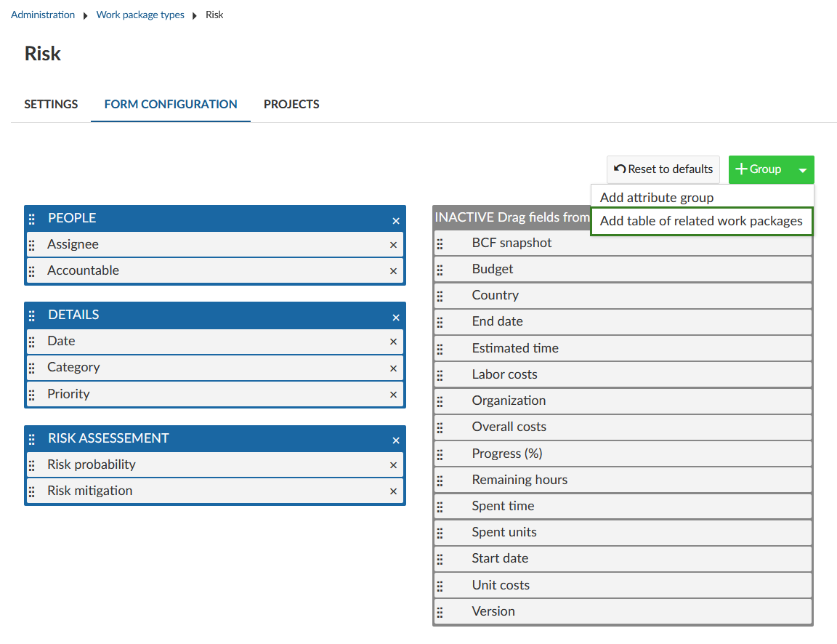Click the drag handle for DETAILS group
The height and width of the screenshot is (644, 837).
32,316
